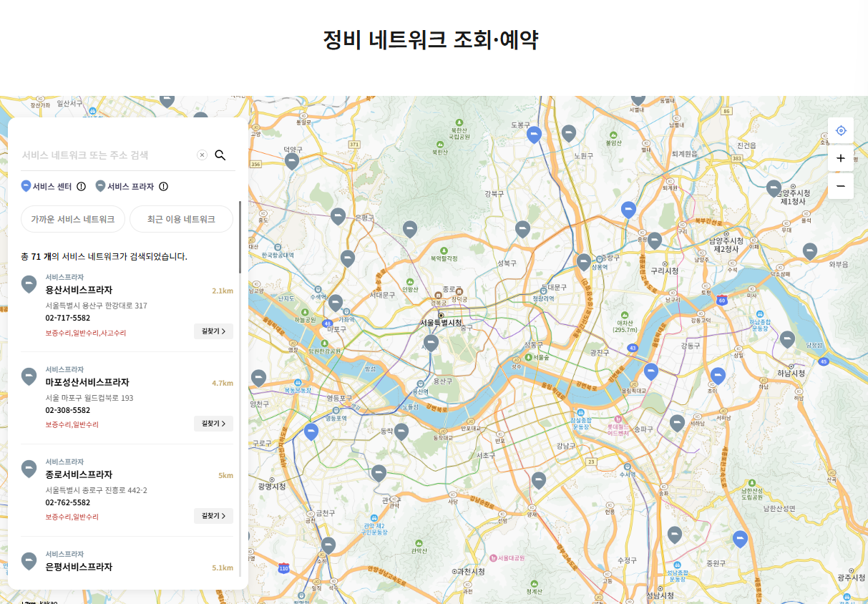Click the gray pin above 북악팔각정

tap(409, 229)
